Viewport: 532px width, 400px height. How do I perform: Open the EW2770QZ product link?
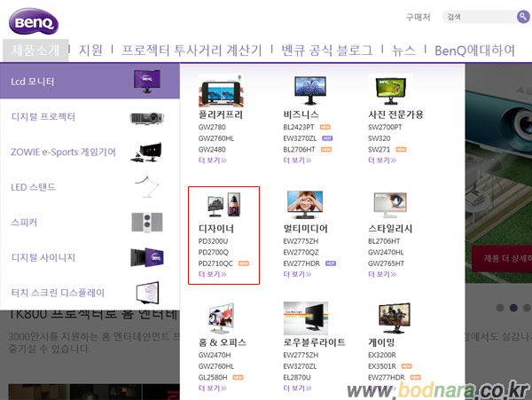[x=301, y=253]
